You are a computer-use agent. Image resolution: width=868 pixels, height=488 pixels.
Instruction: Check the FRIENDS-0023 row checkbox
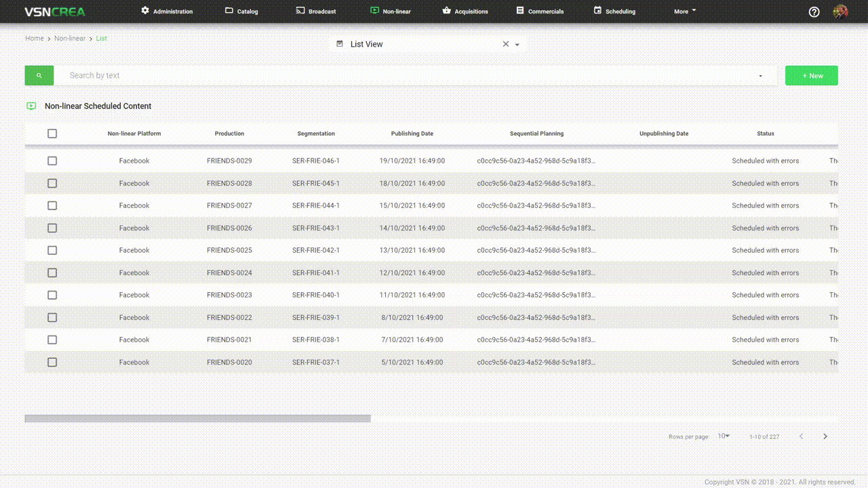52,295
